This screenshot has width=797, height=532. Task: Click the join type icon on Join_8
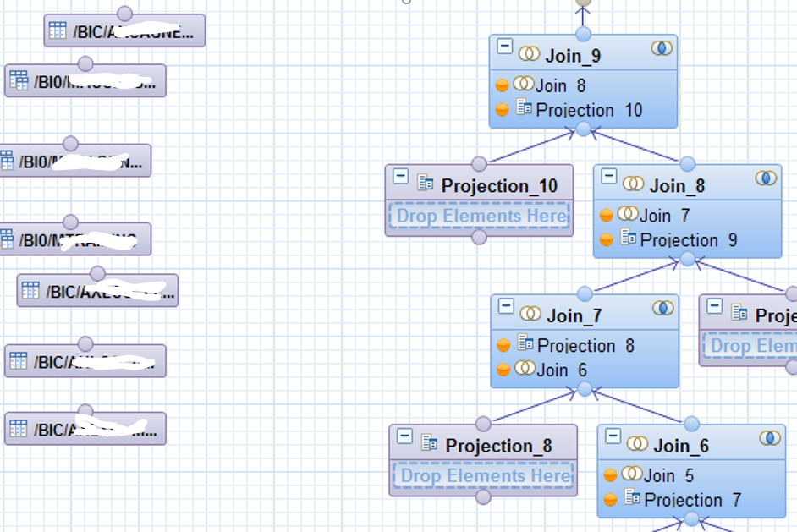(766, 178)
